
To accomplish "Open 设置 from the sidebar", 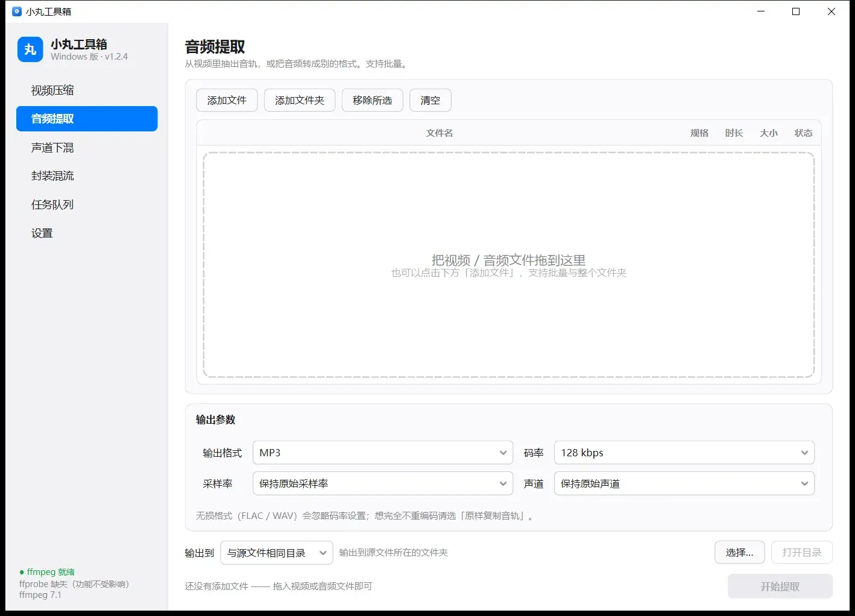I will pyautogui.click(x=87, y=233).
